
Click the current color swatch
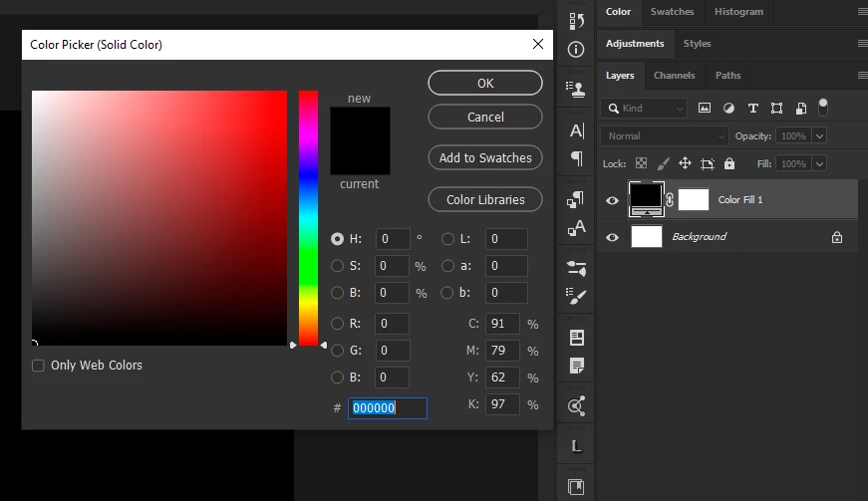click(x=360, y=158)
